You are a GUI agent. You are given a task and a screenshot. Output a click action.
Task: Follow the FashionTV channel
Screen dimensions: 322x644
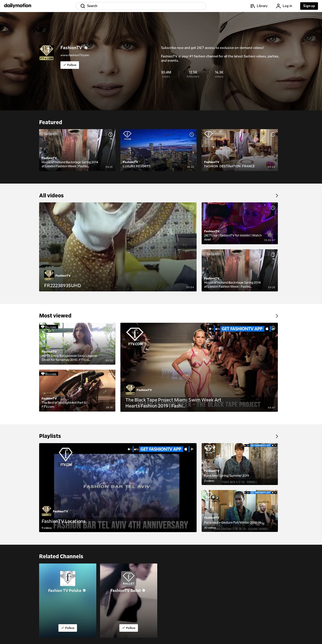[70, 65]
